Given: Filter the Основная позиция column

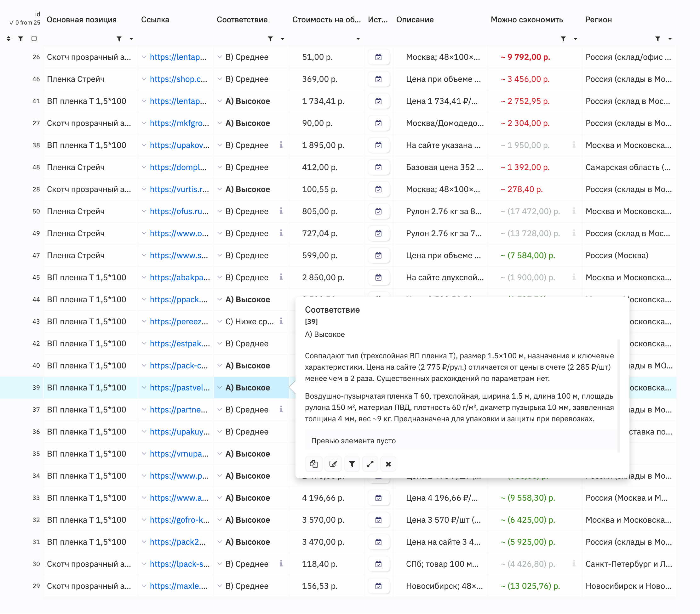Looking at the screenshot, I should tap(119, 39).
